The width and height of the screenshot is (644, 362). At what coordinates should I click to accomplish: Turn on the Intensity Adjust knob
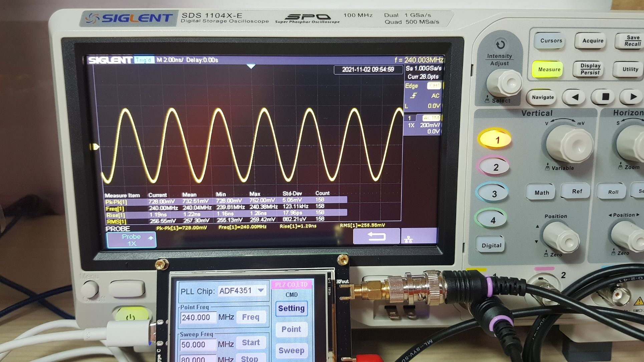click(504, 83)
